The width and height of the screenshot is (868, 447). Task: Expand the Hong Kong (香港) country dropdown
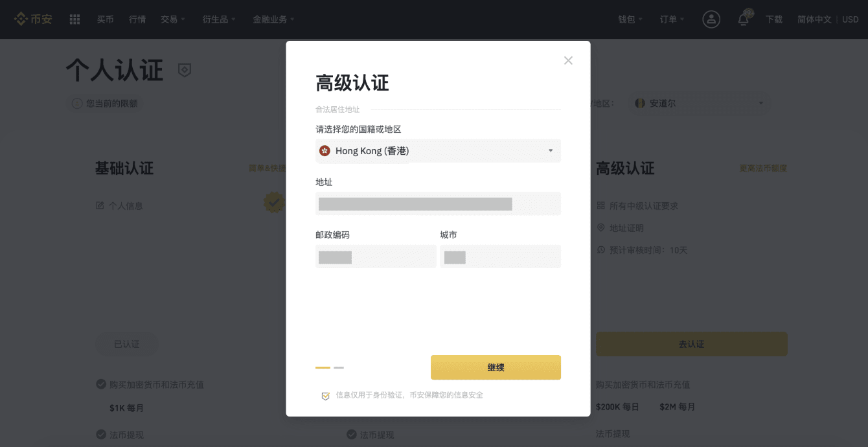click(438, 151)
